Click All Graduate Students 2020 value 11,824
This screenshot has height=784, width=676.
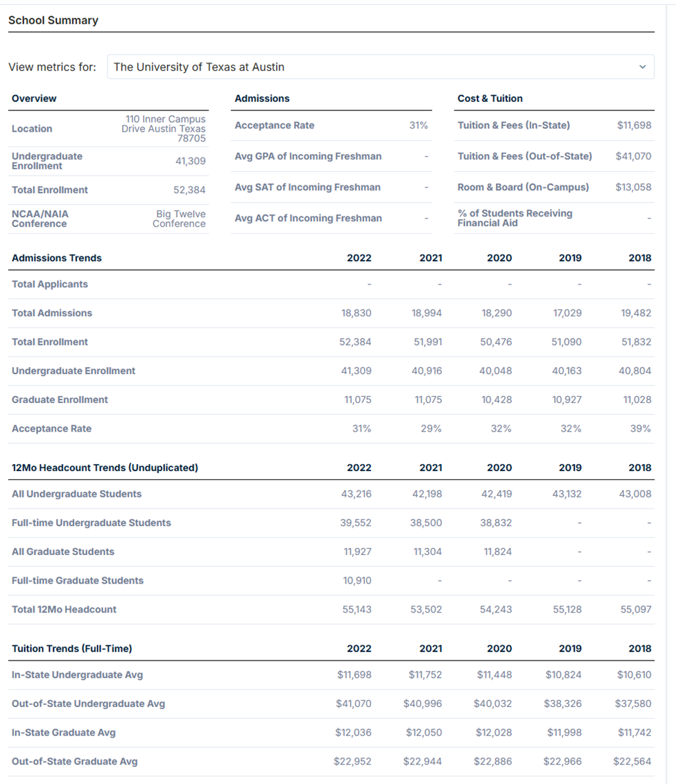coord(498,552)
